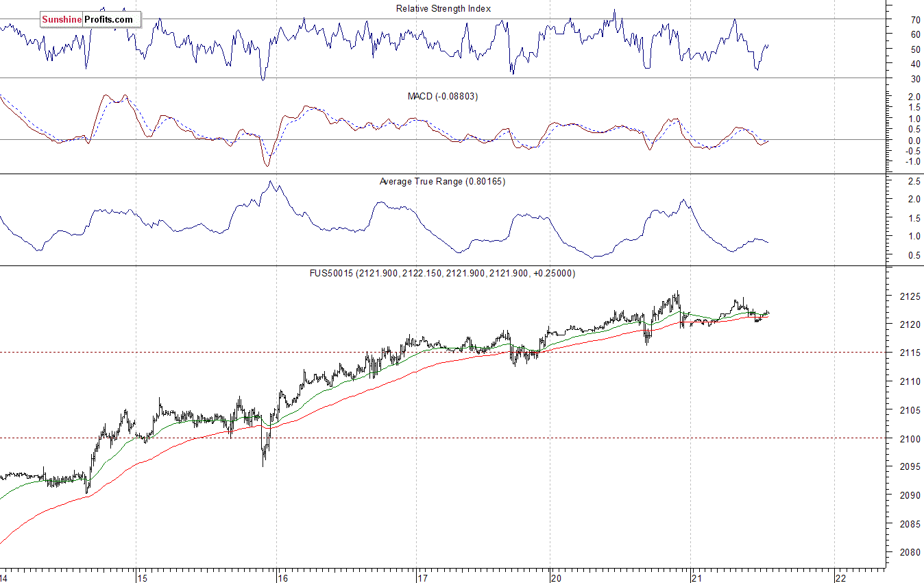Click date axis label 22
Image resolution: width=924 pixels, height=583 pixels.
click(840, 578)
